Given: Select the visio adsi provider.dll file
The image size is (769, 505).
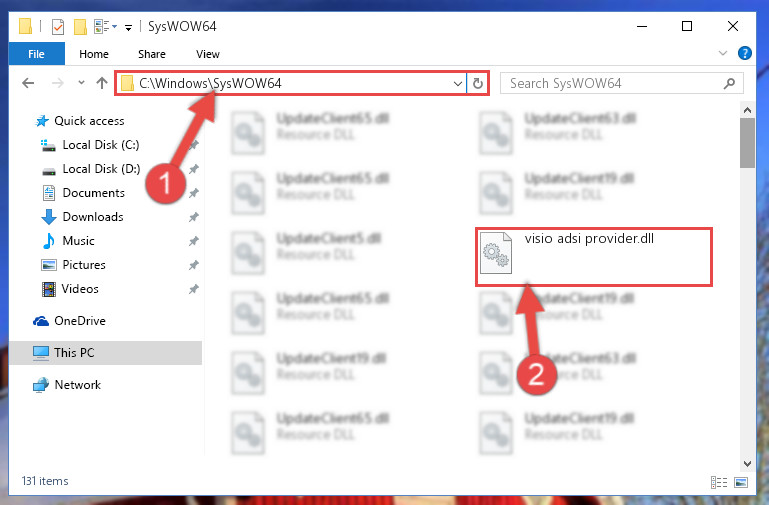Looking at the screenshot, I should click(593, 256).
